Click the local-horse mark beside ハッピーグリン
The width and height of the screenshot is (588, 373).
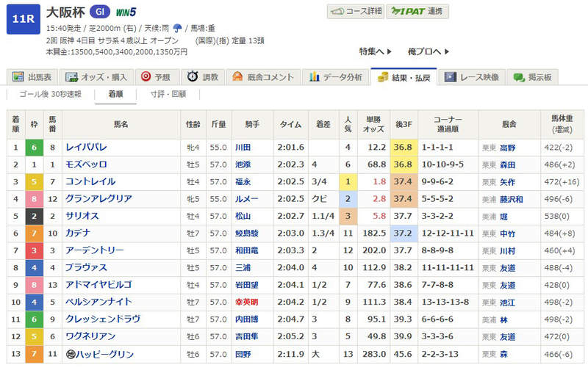[71, 354]
